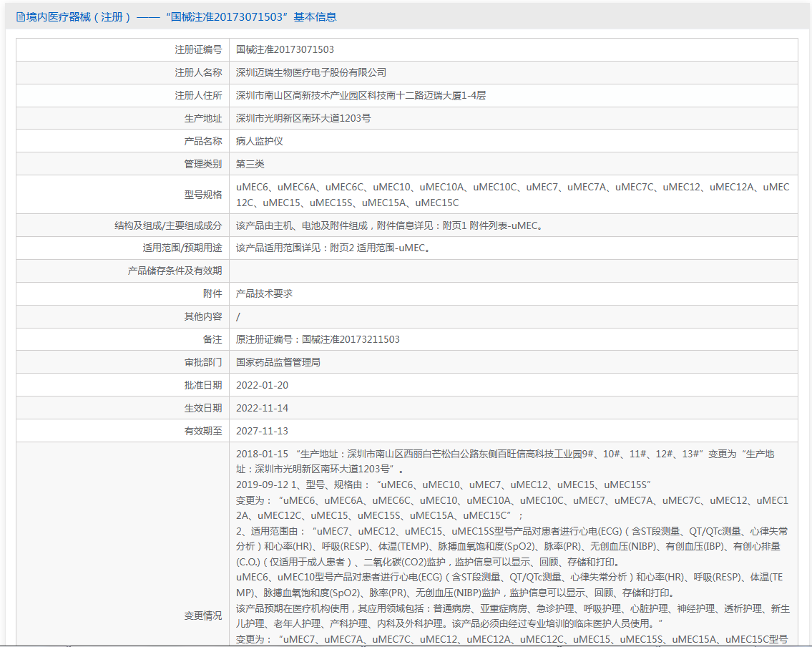Click the 2018-01-15 change record line
Viewport: 812px width, 647px height.
pyautogui.click(x=505, y=462)
